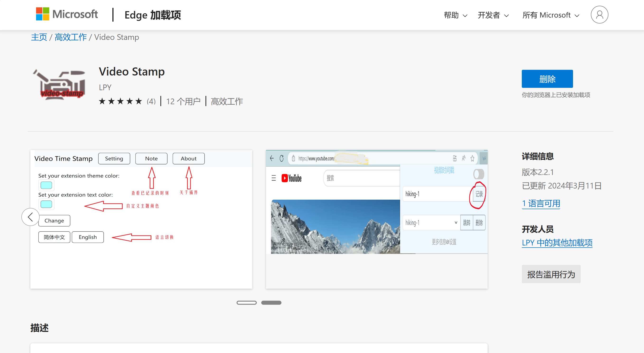Click the 报告滥用行为 button
This screenshot has height=353, width=644.
[x=551, y=274]
